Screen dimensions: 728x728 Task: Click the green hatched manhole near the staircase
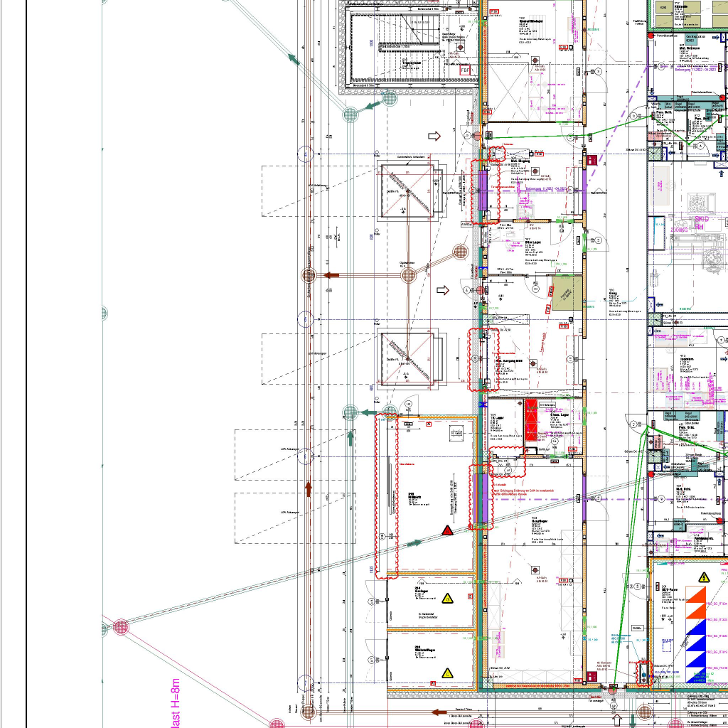tap(350, 114)
